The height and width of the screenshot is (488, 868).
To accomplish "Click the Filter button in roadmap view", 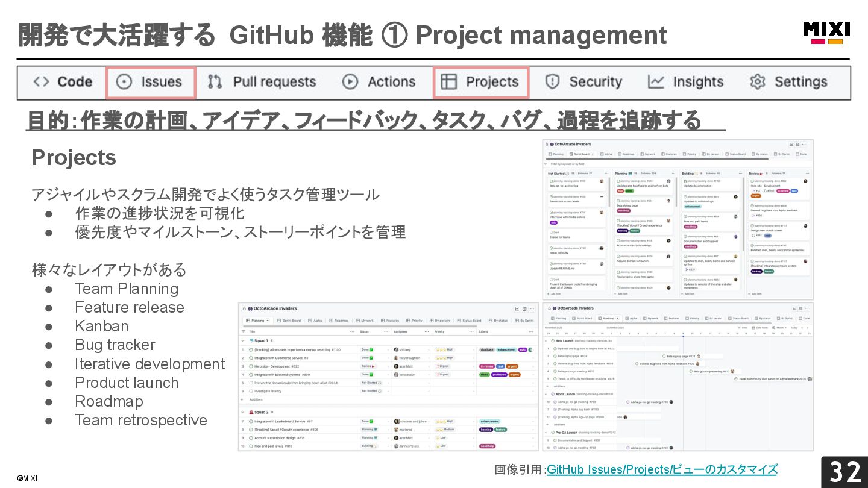I will [x=743, y=328].
